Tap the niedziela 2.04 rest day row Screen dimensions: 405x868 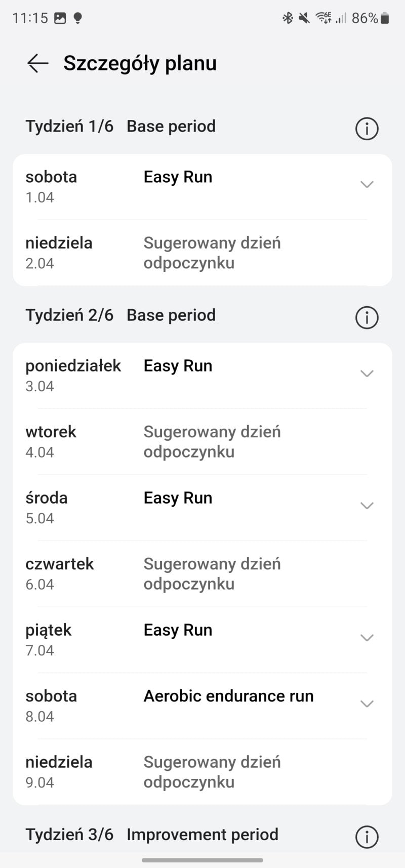(x=202, y=253)
